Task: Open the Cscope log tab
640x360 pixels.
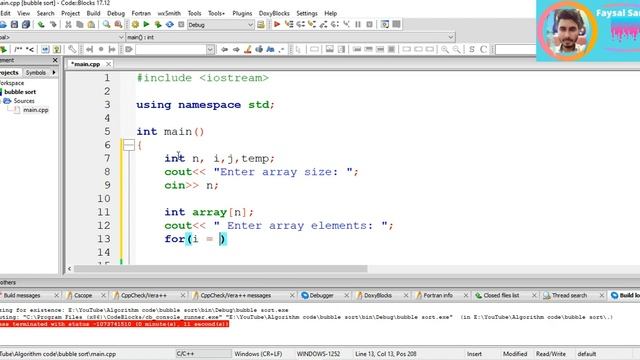Action: (x=83, y=295)
